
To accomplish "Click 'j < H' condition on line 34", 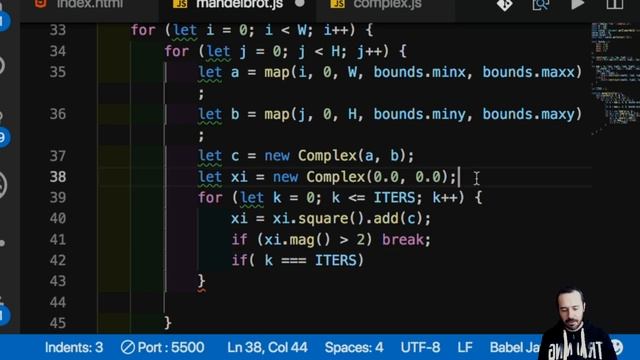I will 319,51.
